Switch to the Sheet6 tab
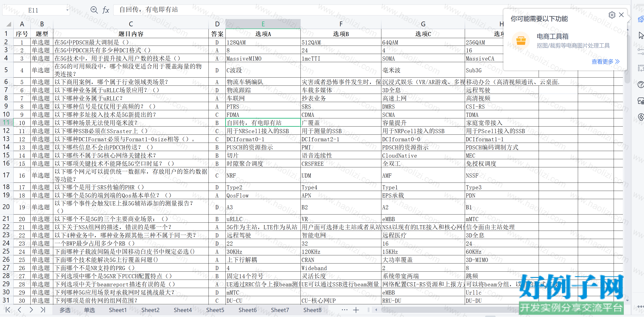The height and width of the screenshot is (317, 644). point(247,310)
